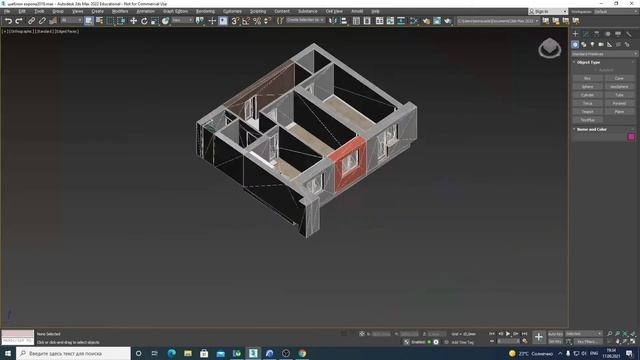
Task: Choose the Rectangular Selection Region tool
Action: (x=110, y=21)
